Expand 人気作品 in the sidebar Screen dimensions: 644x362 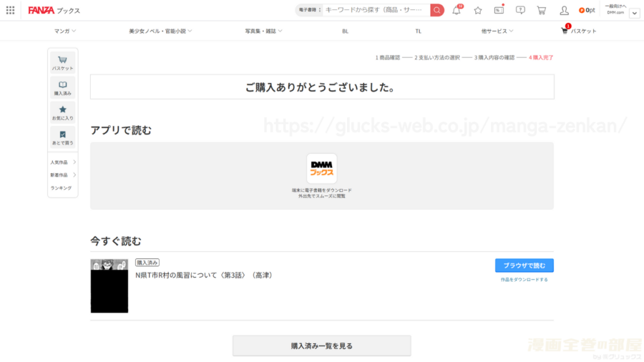point(63,163)
